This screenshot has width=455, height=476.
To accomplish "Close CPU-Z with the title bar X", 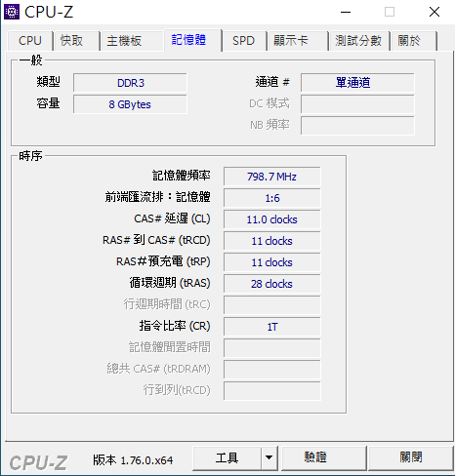I will 434,13.
